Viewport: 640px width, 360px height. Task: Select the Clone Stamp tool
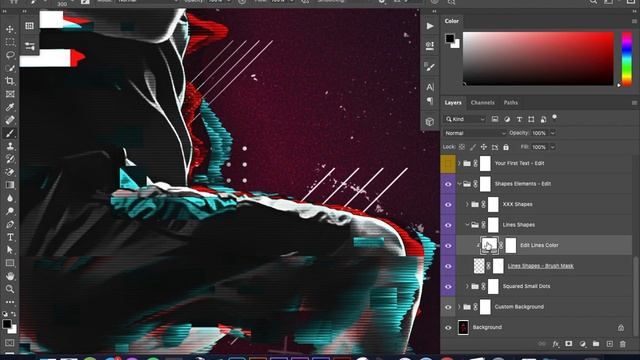coord(10,146)
